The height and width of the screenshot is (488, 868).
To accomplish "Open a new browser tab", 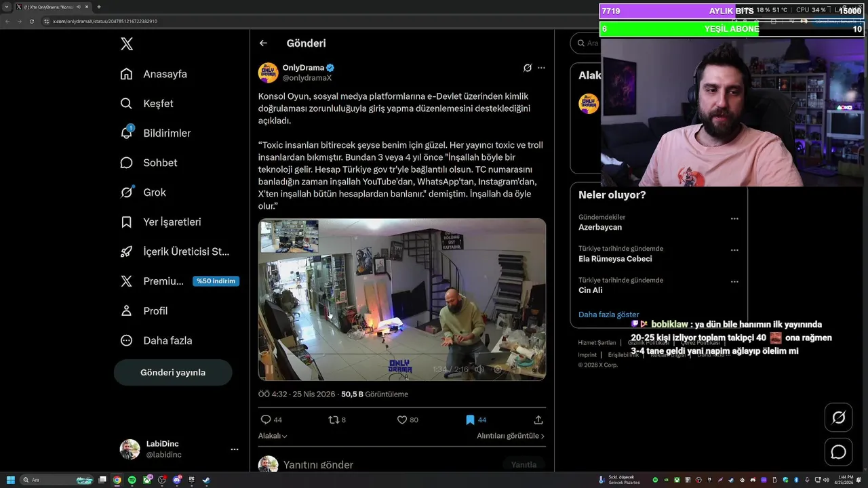I will (99, 7).
